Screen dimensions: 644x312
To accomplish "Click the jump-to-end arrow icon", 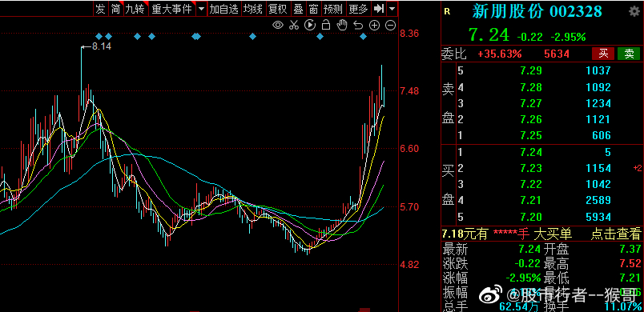I will coord(379,8).
